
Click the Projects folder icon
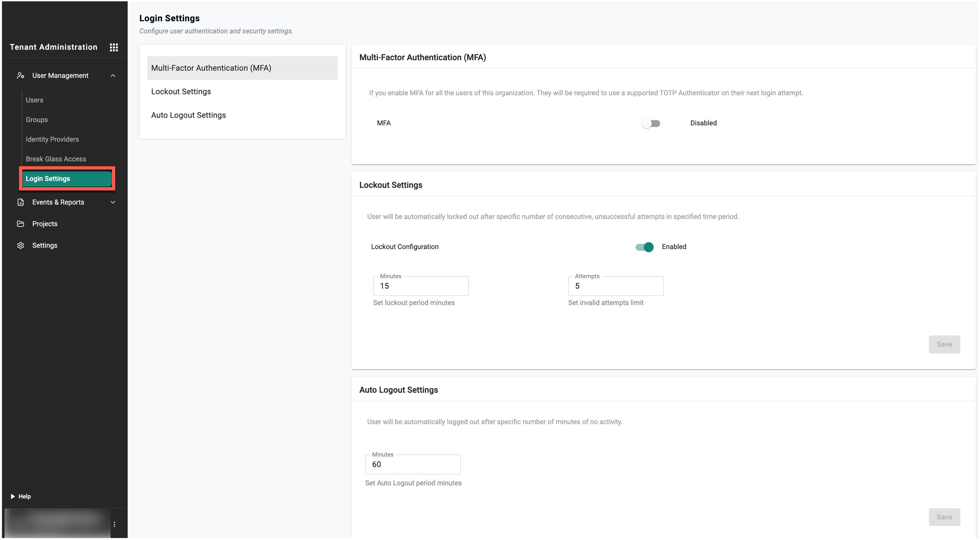pos(21,224)
